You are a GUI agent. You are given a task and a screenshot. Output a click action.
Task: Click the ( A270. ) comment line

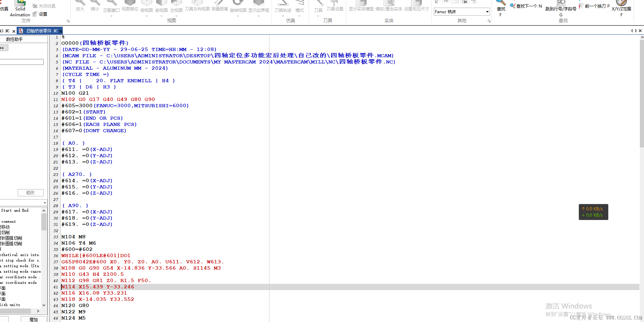click(x=77, y=174)
